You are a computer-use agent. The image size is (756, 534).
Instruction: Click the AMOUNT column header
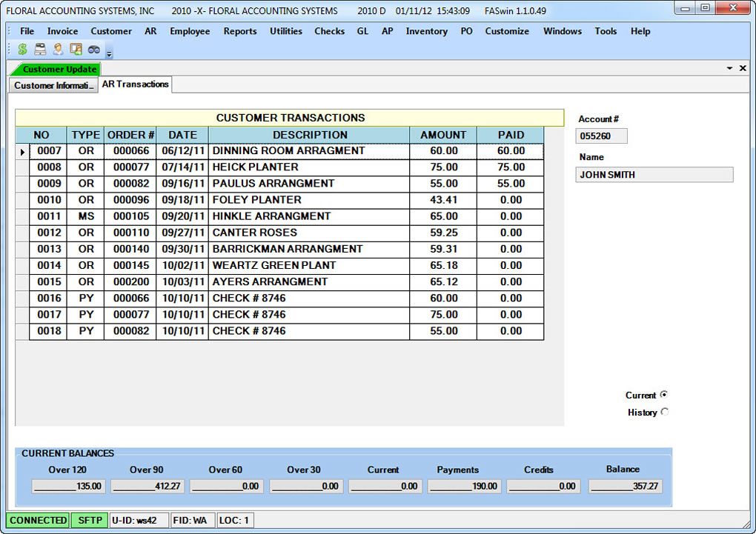point(443,135)
